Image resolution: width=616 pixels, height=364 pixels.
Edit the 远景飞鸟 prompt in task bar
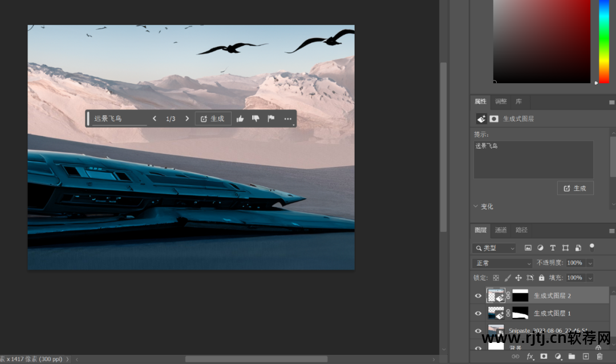(x=119, y=118)
